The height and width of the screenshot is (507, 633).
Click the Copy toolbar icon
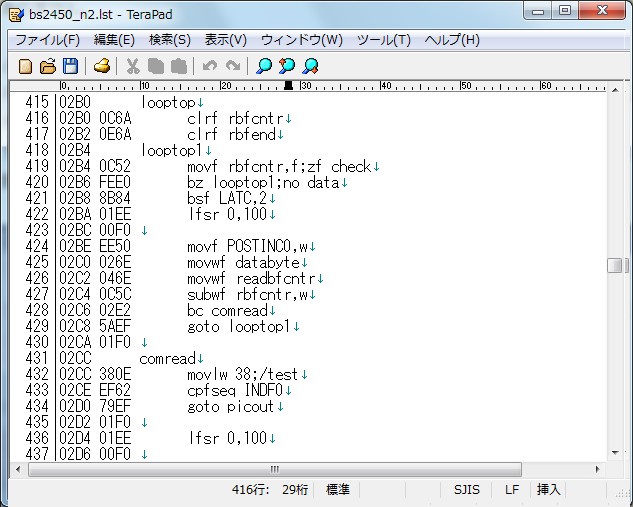point(156,67)
